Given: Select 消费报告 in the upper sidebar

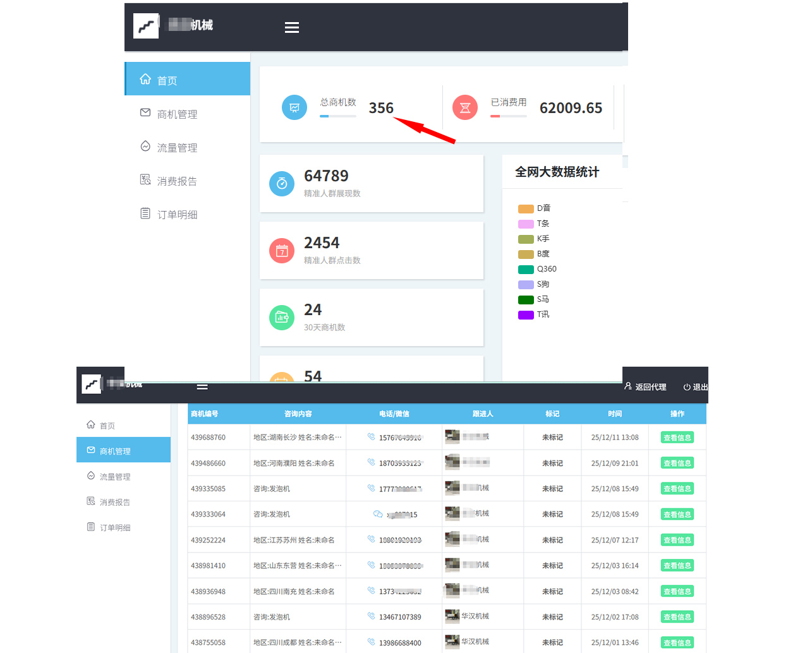Looking at the screenshot, I should 177,181.
